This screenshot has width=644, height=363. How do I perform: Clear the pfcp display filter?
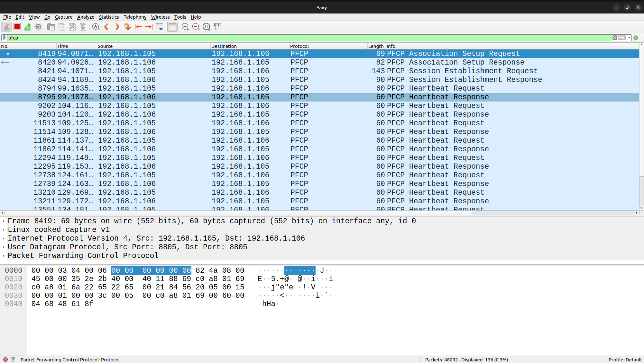[x=615, y=38]
